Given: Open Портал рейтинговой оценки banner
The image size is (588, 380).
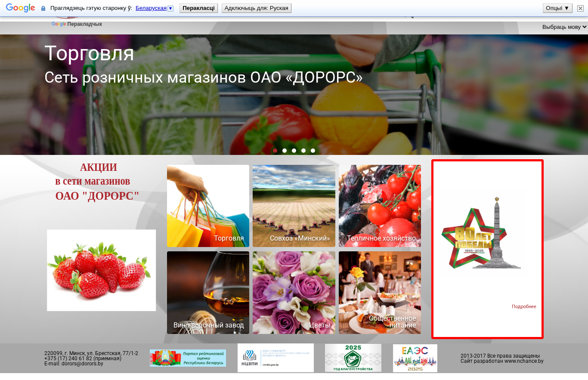Looking at the screenshot, I should click(188, 358).
